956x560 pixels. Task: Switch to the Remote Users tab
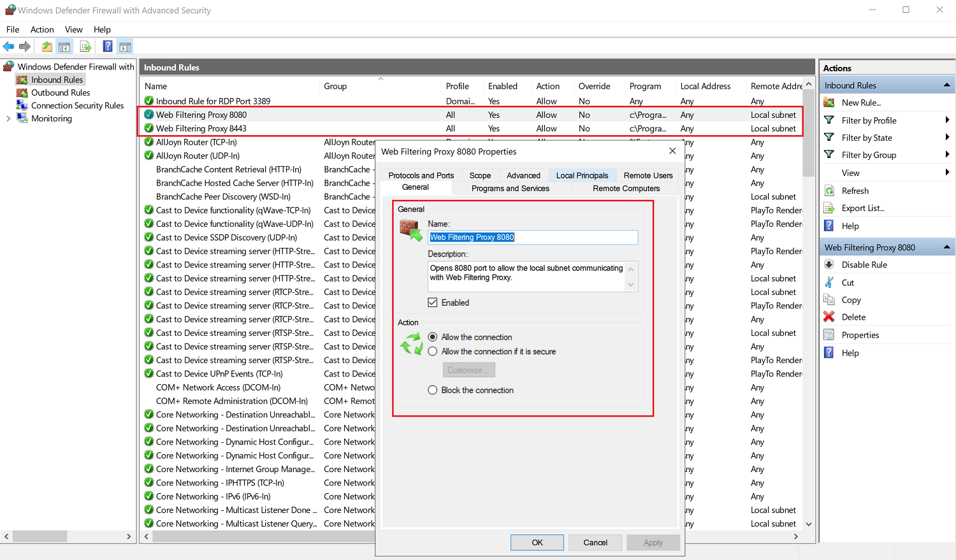coord(648,175)
